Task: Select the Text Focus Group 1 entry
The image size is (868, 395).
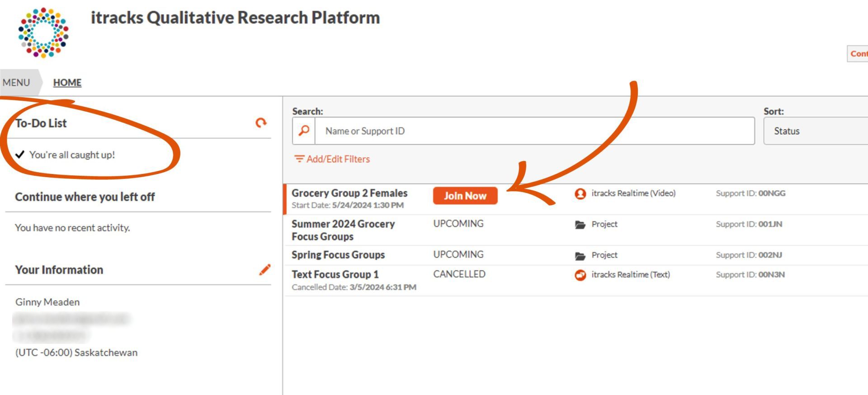Action: coord(335,274)
